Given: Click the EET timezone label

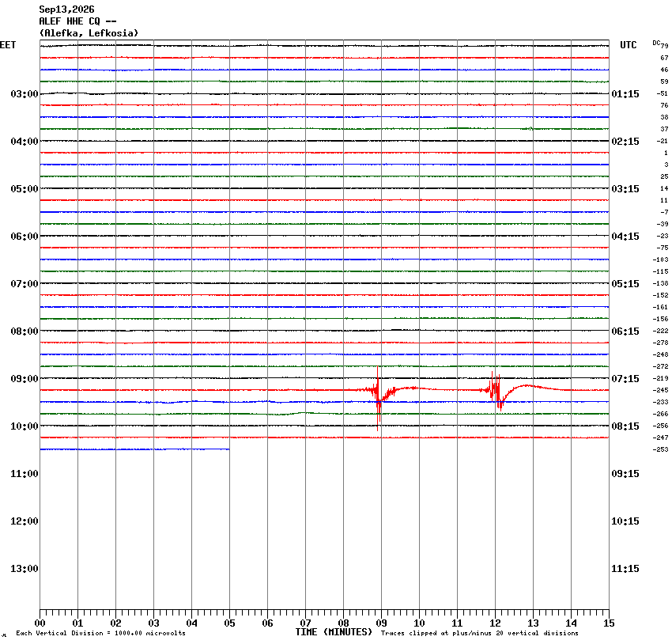Looking at the screenshot, I should (8, 45).
